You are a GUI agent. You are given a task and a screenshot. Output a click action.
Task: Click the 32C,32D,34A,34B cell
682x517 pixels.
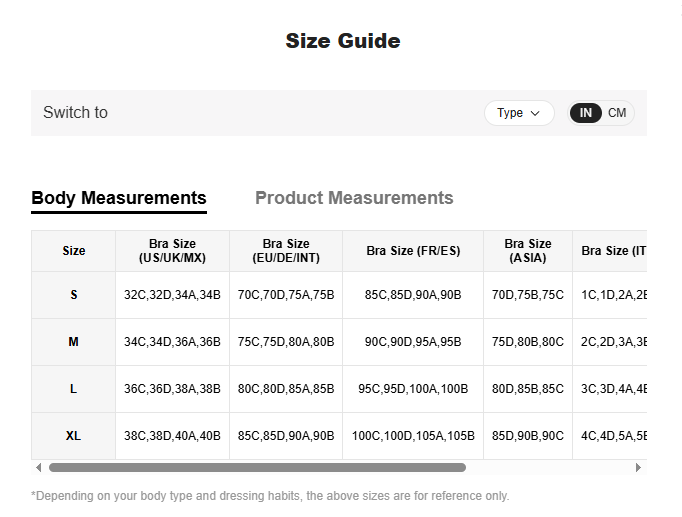(172, 295)
